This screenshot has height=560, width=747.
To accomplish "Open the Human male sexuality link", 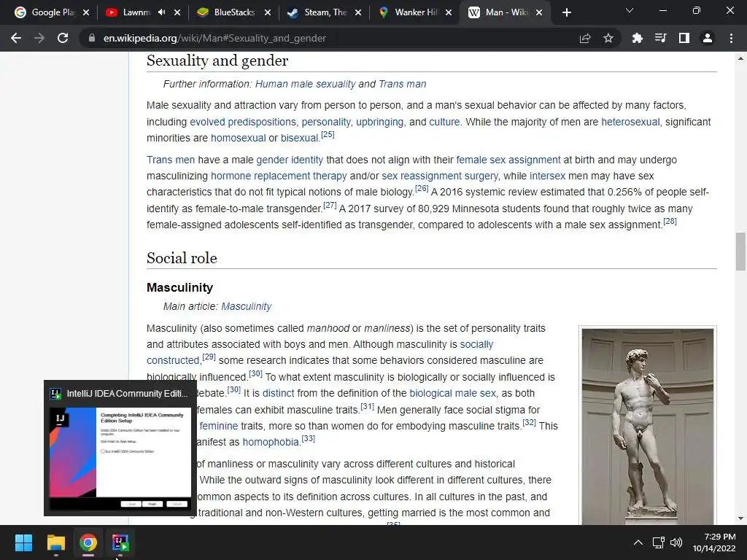I will (x=306, y=84).
